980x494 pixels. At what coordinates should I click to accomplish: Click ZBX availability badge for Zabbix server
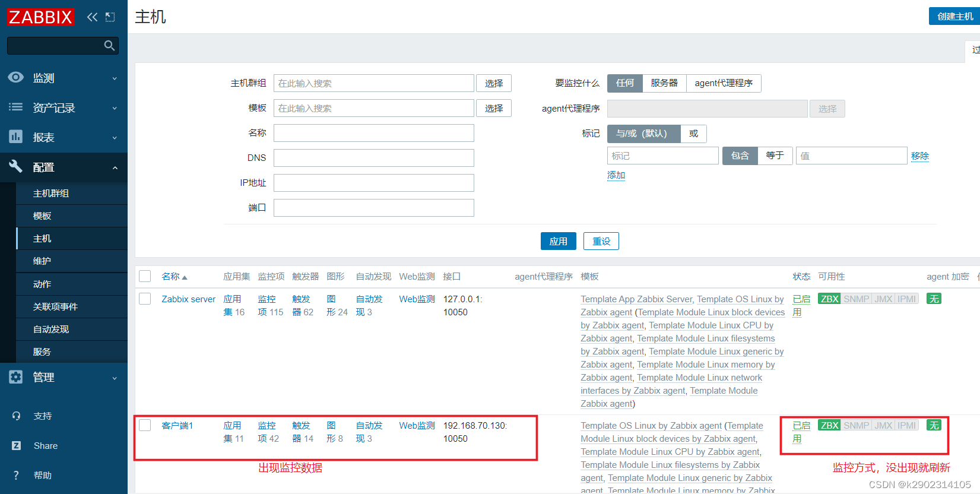[829, 299]
